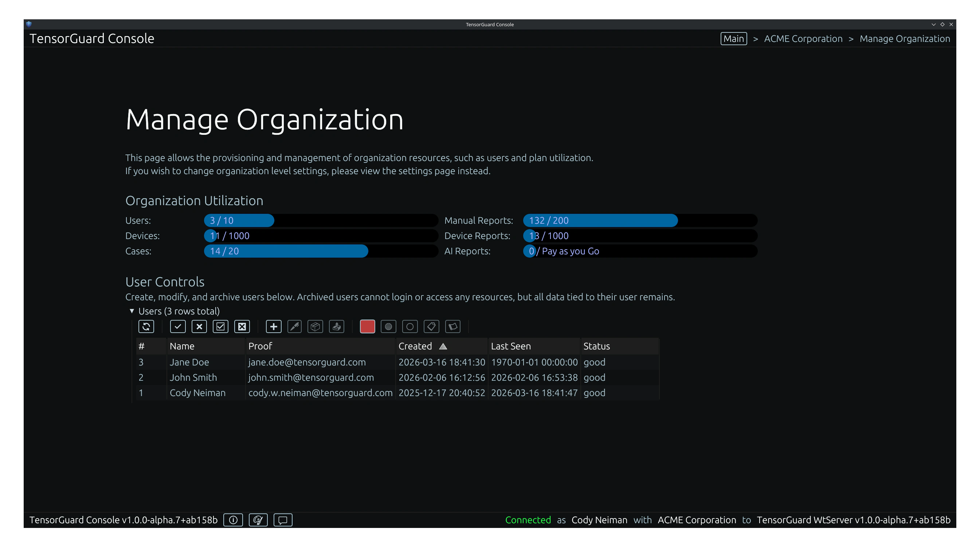
Task: Select the John Smith user row
Action: click(x=193, y=377)
